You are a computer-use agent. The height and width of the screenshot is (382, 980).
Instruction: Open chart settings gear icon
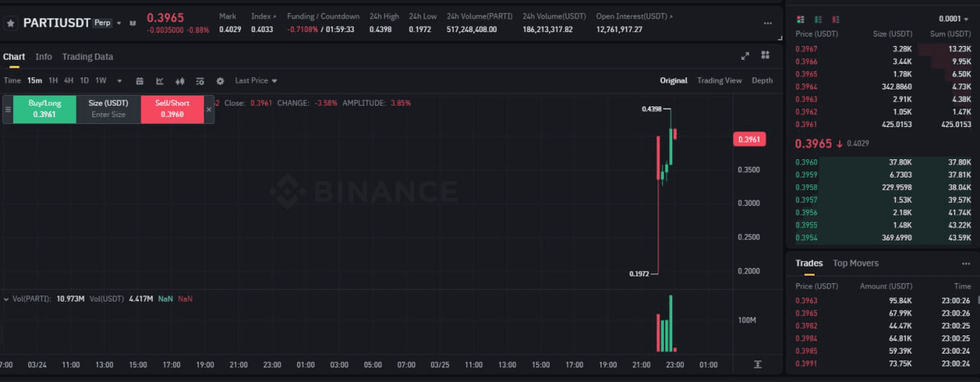coord(220,80)
